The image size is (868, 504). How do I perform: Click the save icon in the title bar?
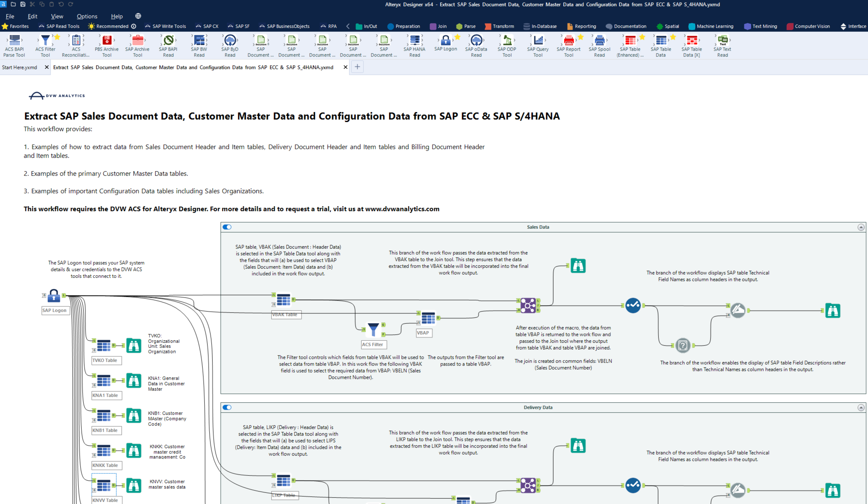tap(23, 4)
